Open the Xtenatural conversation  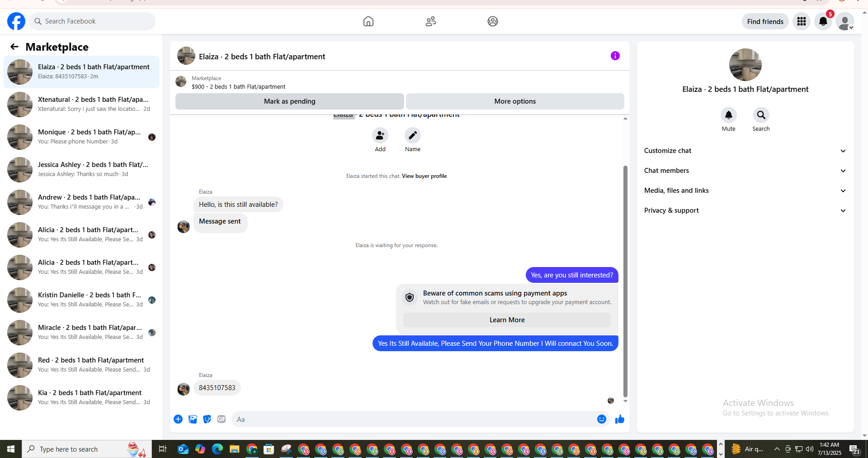tap(81, 105)
